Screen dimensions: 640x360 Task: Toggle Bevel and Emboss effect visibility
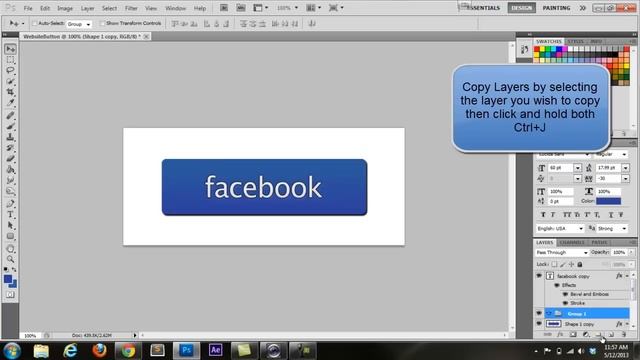pos(565,294)
